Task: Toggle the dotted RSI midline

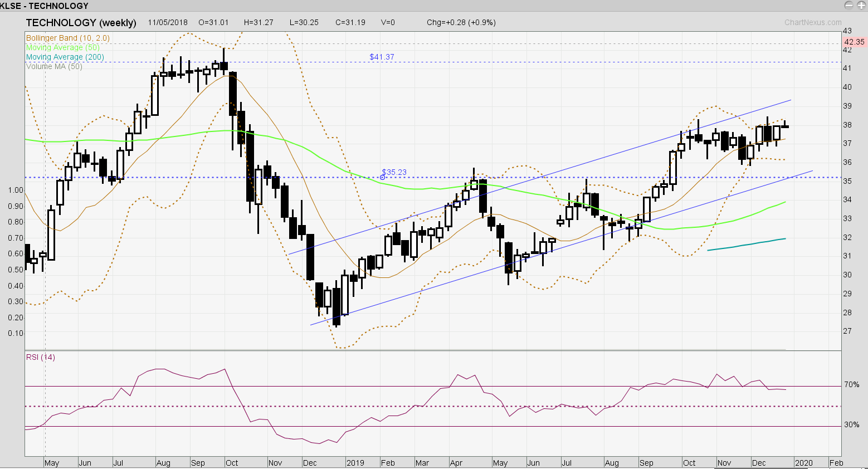Action: pyautogui.click(x=390, y=406)
